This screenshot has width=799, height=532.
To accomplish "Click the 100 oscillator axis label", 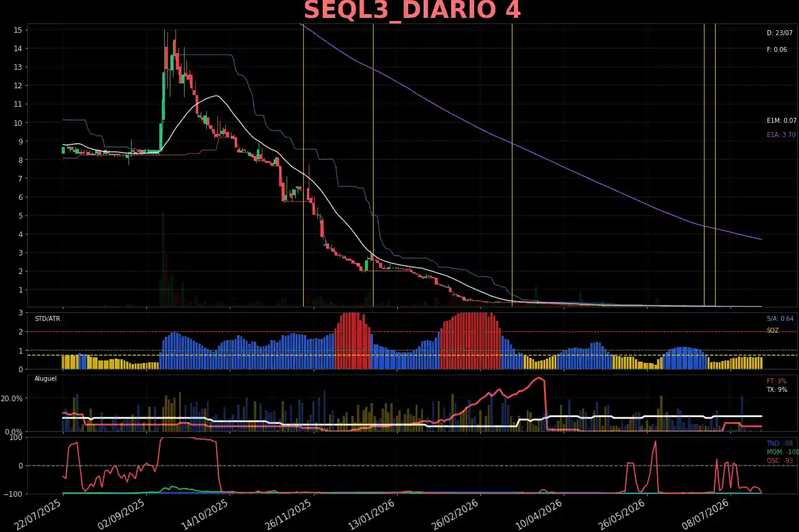I will pos(16,437).
